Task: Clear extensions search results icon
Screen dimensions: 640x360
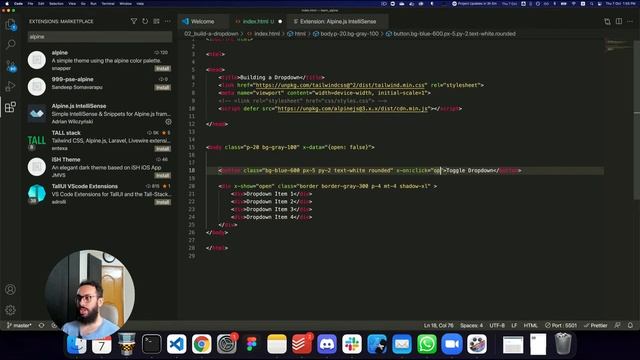Action: [x=156, y=21]
